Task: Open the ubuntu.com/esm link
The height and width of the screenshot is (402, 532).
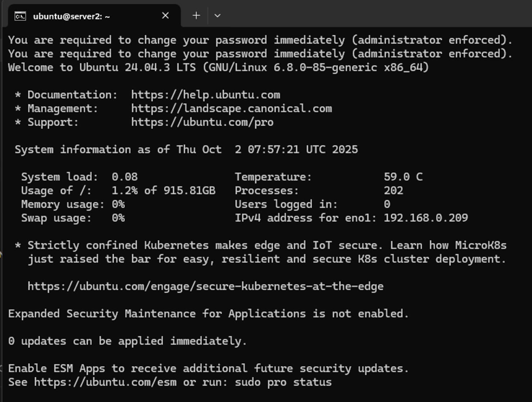Action: [x=105, y=382]
